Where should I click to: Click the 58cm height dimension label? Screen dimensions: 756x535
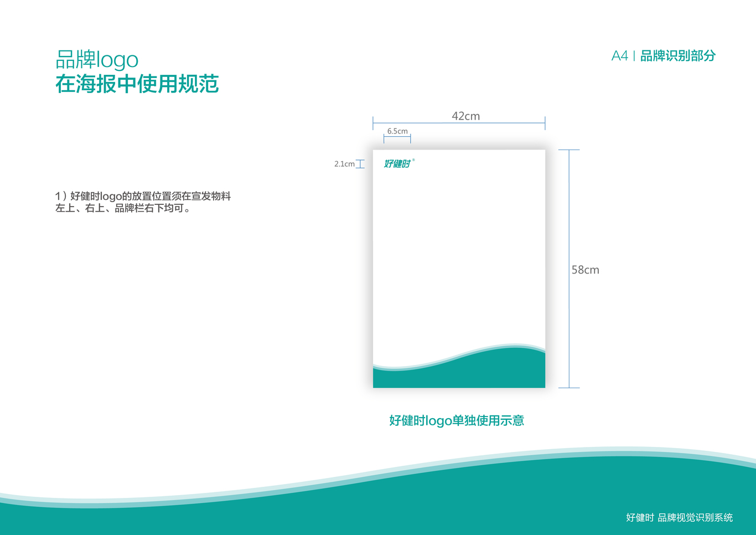pyautogui.click(x=586, y=270)
